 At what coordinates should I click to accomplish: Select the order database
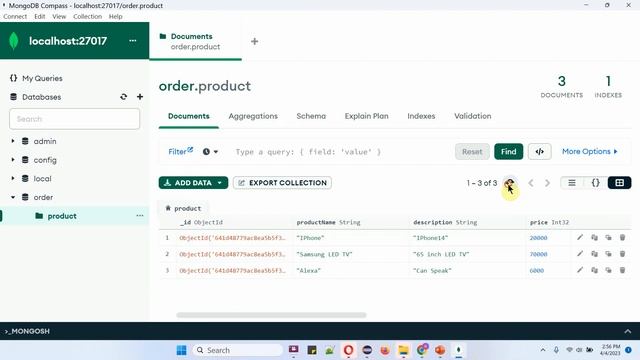[x=43, y=198]
